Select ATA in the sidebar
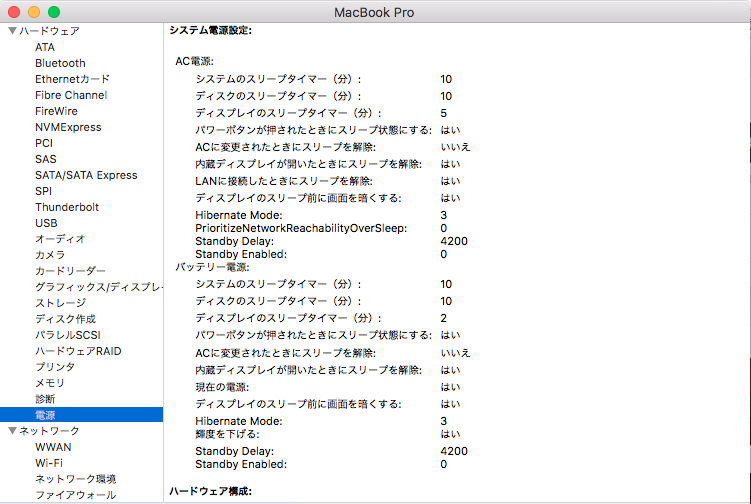Image resolution: width=751 pixels, height=504 pixels. click(x=45, y=47)
